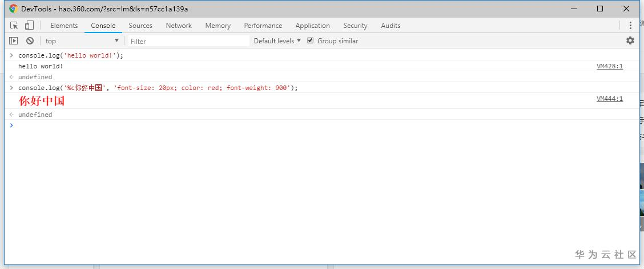Toggle the device toolbar icon

coord(29,26)
